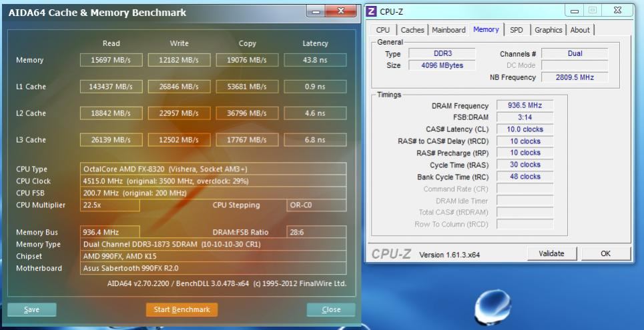
Task: Click the AIDA64 version text at bottom
Action: point(227,283)
